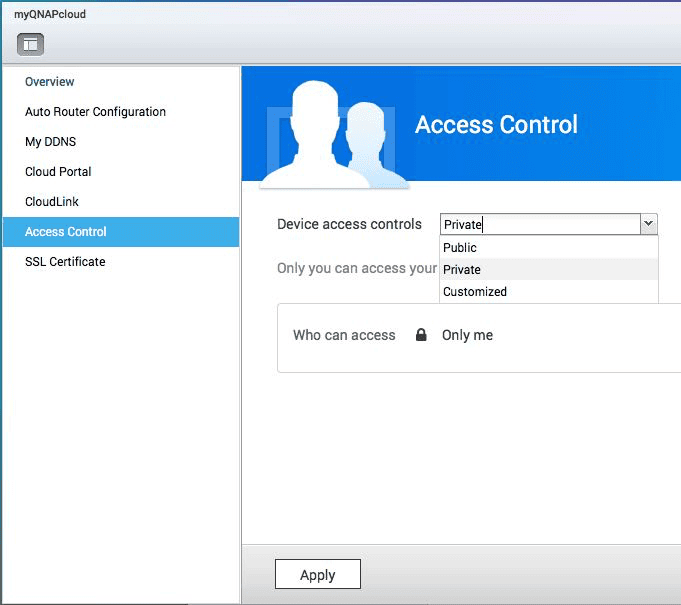The image size is (681, 605).
Task: Click the Access Control banner heading
Action: [x=496, y=125]
